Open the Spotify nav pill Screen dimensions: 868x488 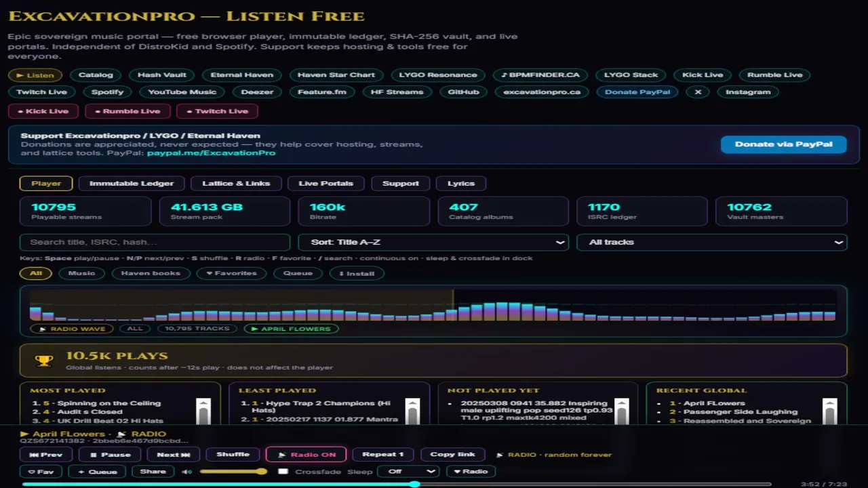point(108,91)
